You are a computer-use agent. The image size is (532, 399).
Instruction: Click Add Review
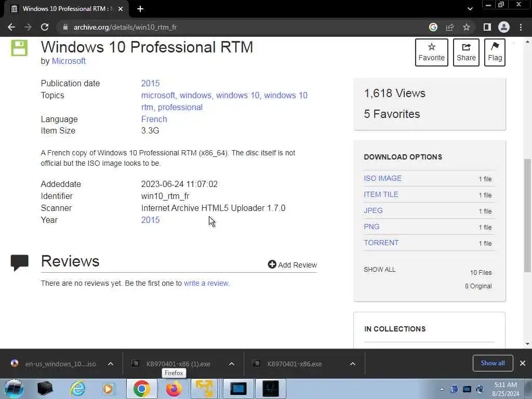[x=292, y=264]
